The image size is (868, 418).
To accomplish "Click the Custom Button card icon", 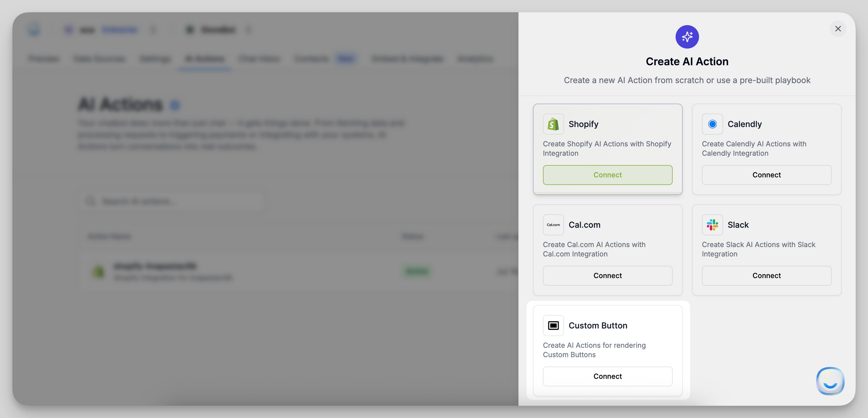I will pos(553,325).
